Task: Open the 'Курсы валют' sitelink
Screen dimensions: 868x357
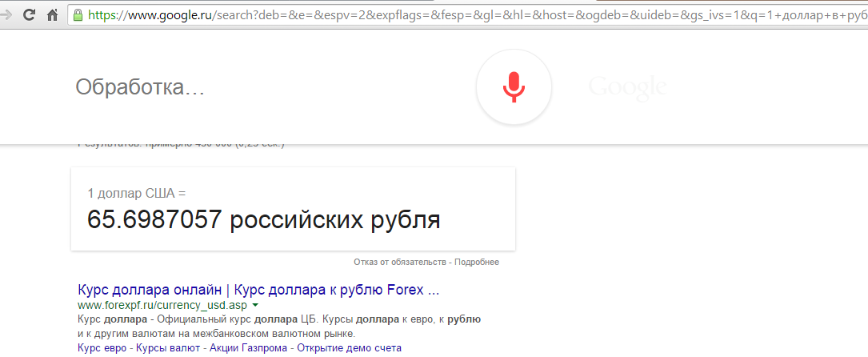Action: click(x=167, y=348)
